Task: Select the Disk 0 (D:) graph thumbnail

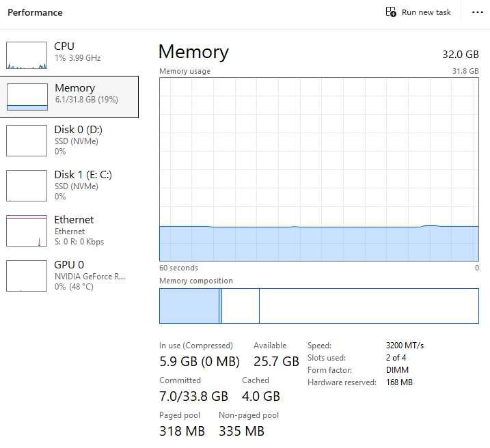Action: [x=27, y=140]
